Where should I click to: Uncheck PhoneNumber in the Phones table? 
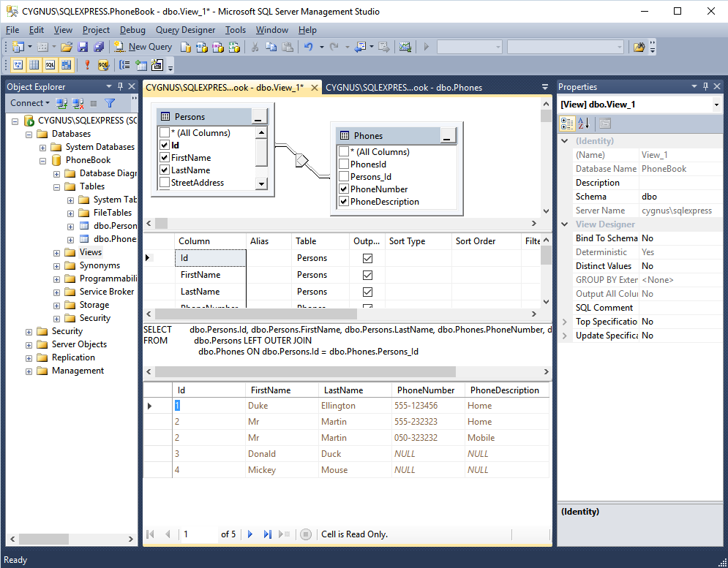pos(344,189)
